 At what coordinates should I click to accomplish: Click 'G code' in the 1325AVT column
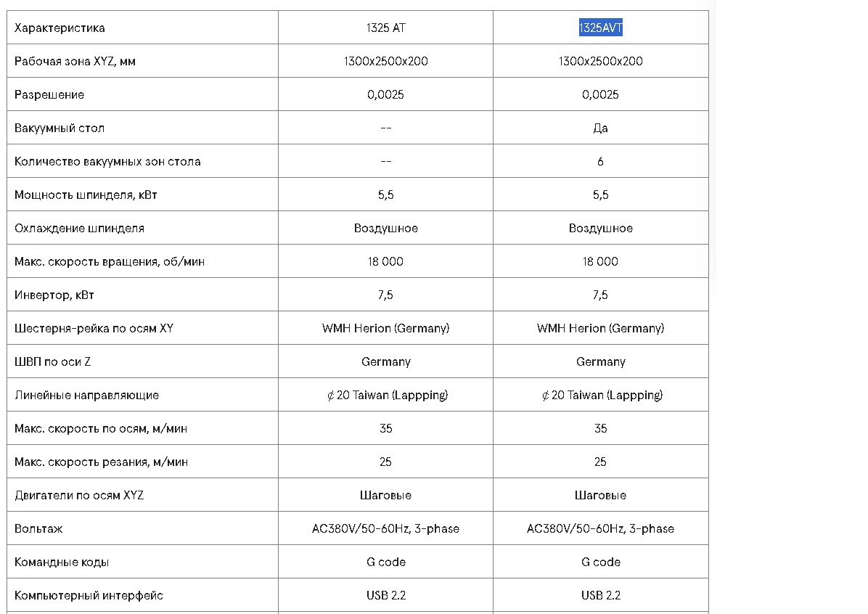(600, 562)
